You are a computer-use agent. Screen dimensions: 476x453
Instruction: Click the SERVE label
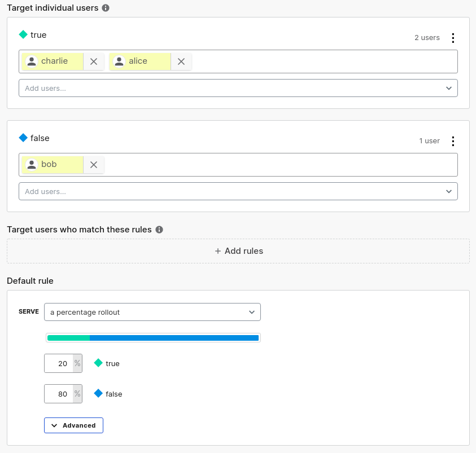coord(29,312)
